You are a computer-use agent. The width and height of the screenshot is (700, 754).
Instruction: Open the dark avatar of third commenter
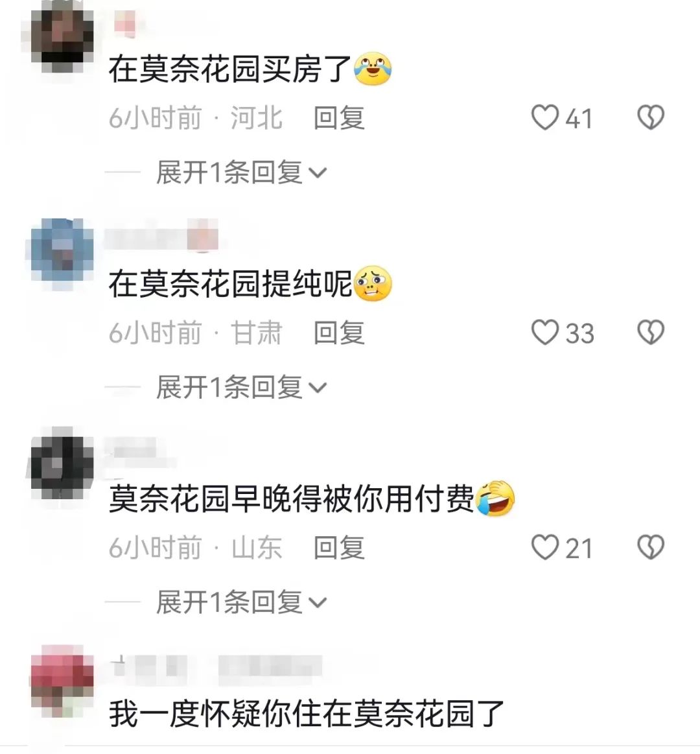pyautogui.click(x=62, y=464)
